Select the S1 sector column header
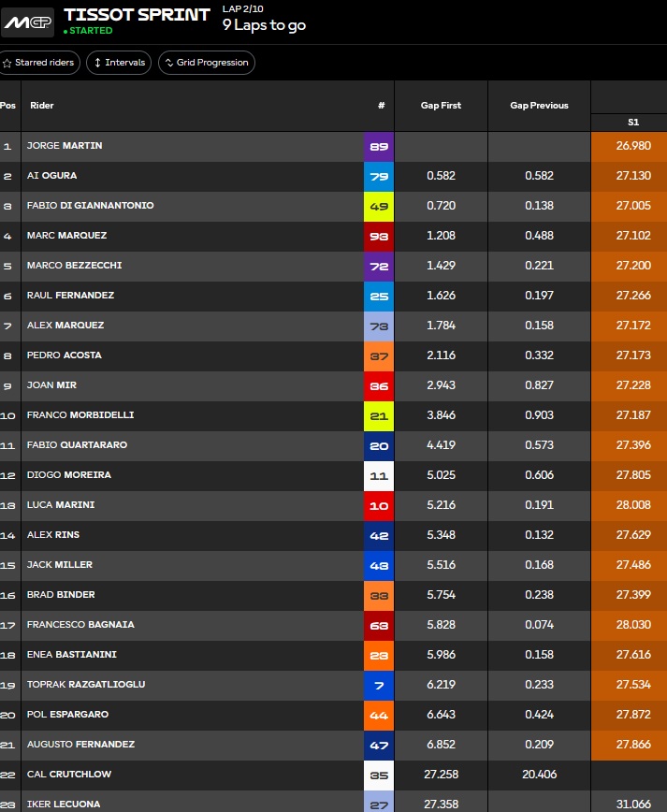Viewport: 667px width, 812px height. [x=633, y=123]
